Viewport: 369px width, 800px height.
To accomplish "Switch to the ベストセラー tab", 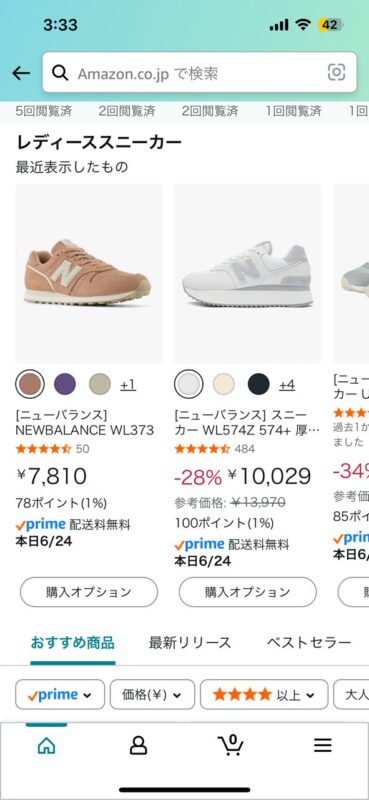I will (x=309, y=642).
